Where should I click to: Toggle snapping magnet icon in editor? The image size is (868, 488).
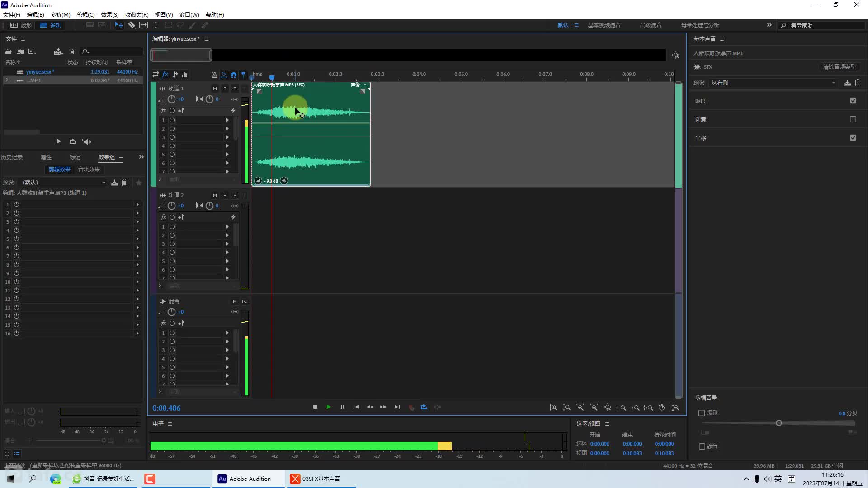point(234,75)
